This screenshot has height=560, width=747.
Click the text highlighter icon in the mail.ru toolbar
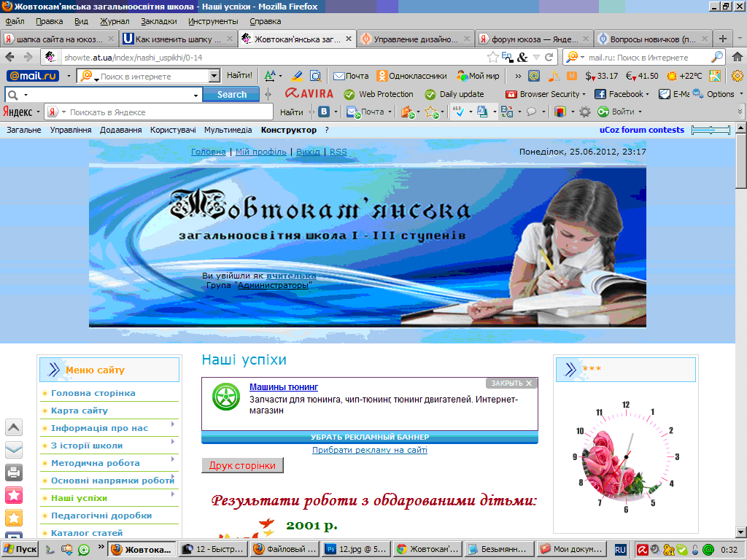pos(297,76)
